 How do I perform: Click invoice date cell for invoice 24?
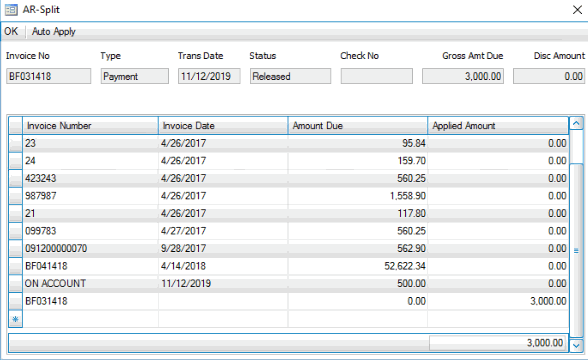(223, 161)
